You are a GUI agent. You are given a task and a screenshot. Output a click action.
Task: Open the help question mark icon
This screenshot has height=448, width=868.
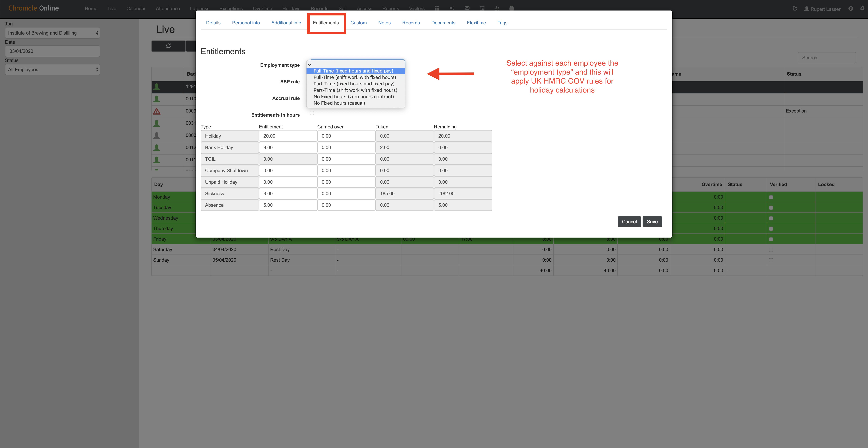click(x=851, y=9)
